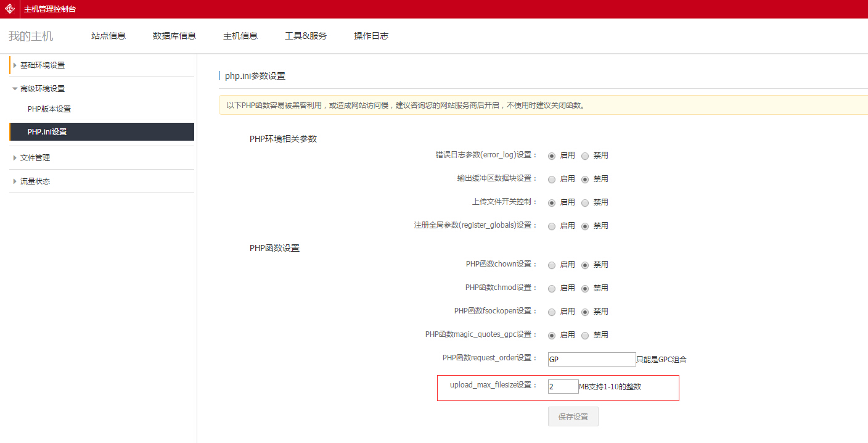
Task: Open the 工具&服务 menu
Action: [x=306, y=36]
